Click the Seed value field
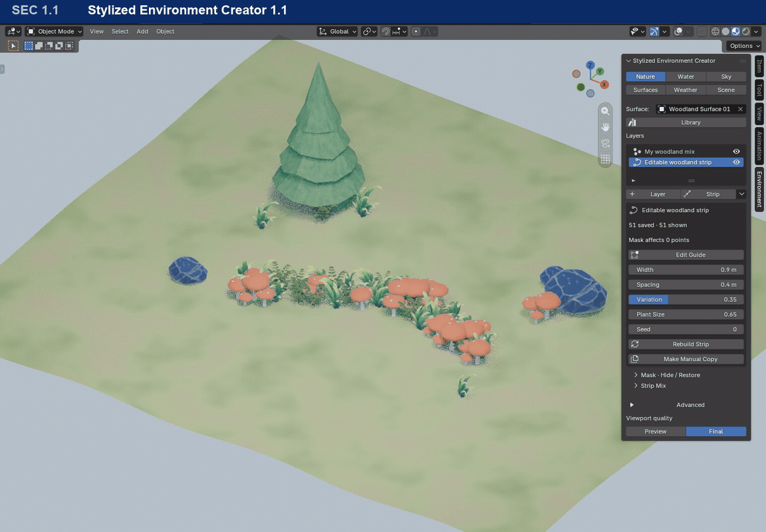 coord(686,329)
